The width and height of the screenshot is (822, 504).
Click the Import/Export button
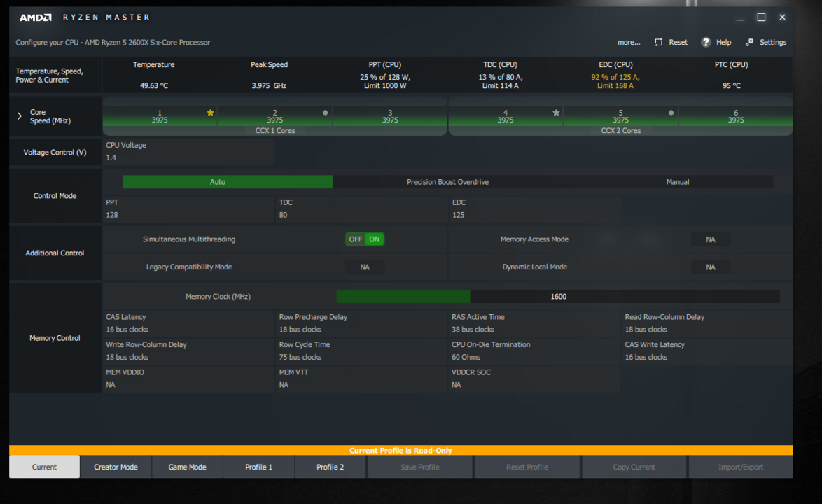point(741,467)
